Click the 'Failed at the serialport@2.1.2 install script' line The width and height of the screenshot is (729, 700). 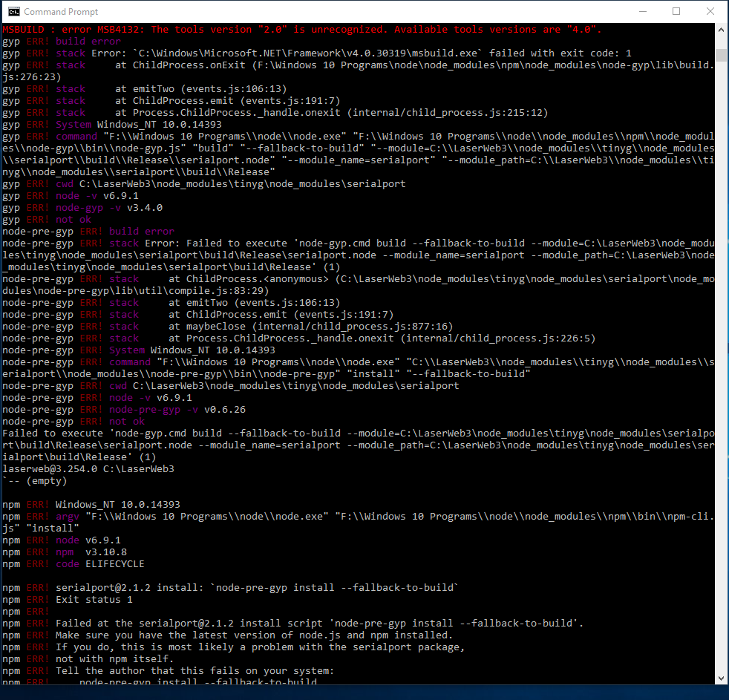coord(293,624)
